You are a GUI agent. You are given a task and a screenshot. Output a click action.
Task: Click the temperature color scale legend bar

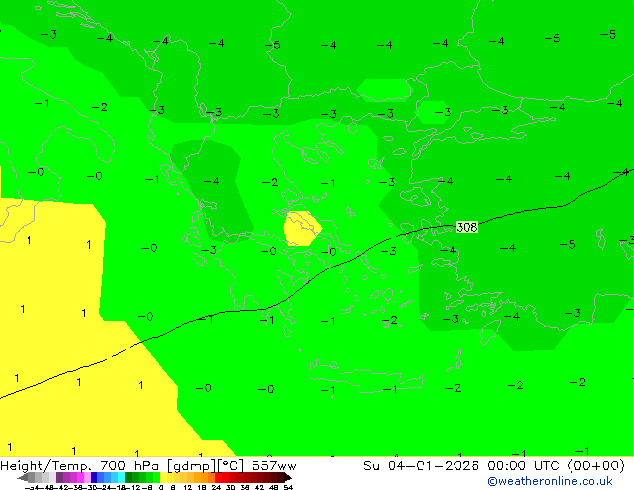point(154,477)
